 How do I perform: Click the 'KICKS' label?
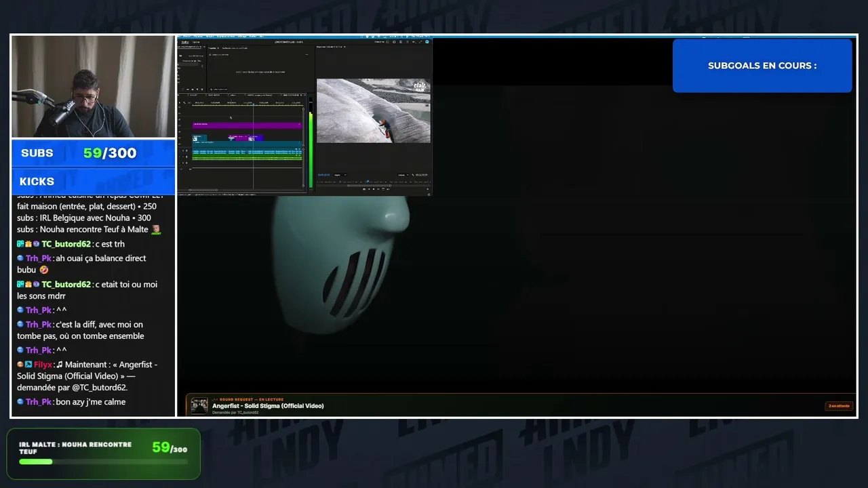coord(37,182)
